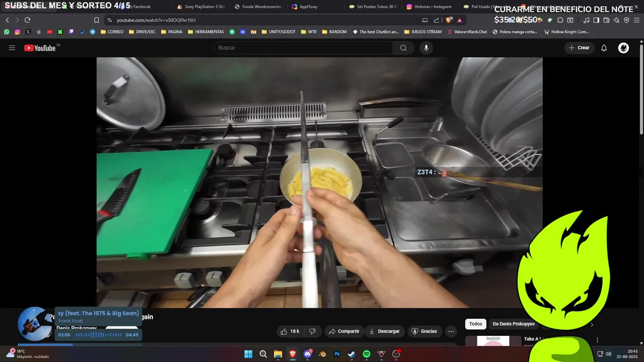
Task: Open Steam from taskbar
Action: (352, 354)
